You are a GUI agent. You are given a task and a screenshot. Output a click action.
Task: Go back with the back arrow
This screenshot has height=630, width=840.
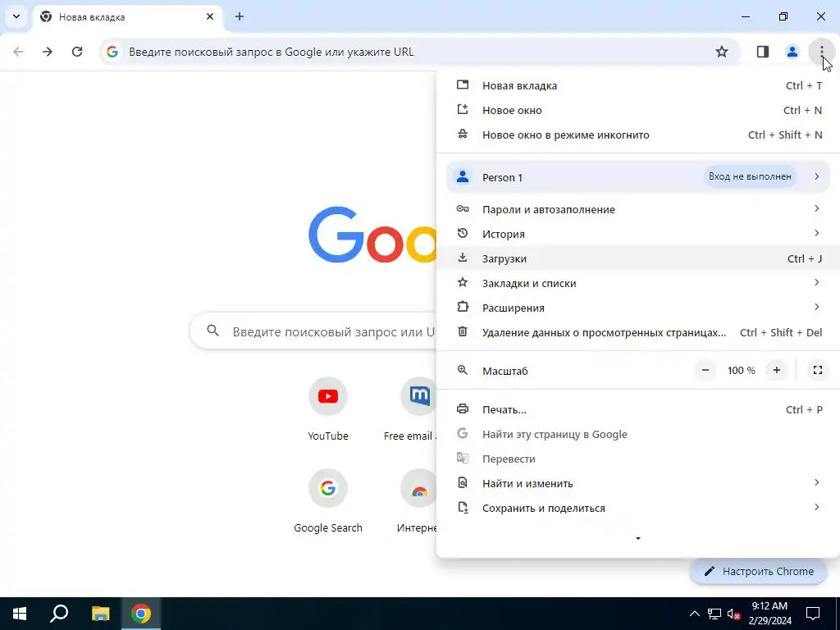click(18, 52)
